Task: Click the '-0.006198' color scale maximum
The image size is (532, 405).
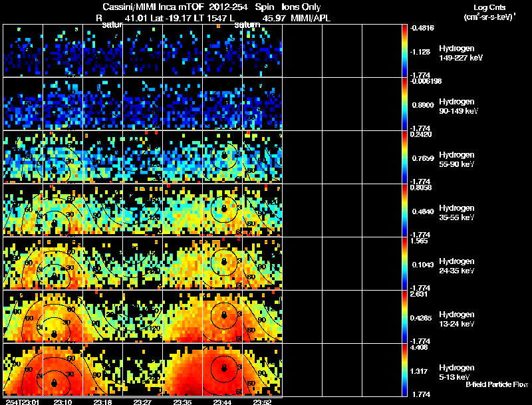Action: 426,81
